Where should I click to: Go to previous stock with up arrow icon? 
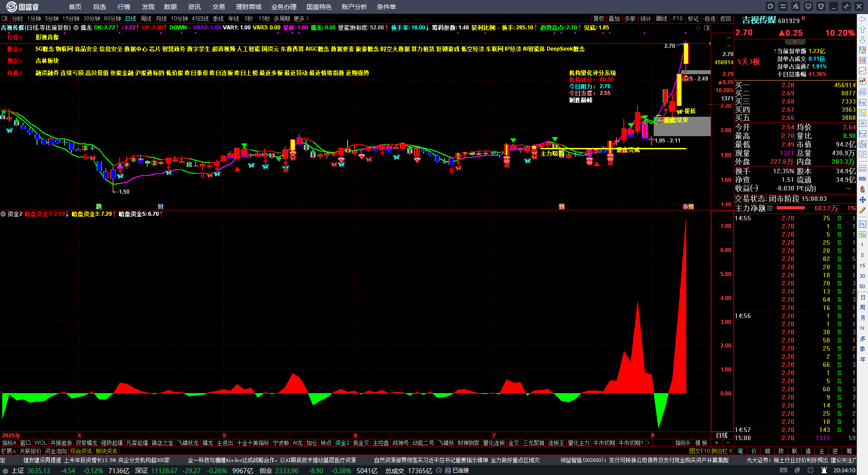(863, 29)
